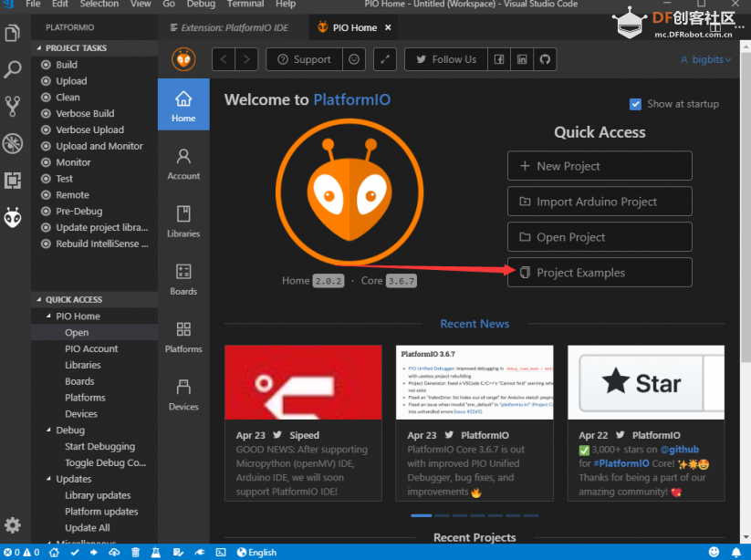Click the run task checklist icon in status bar
This screenshot has height=560, width=751.
178,553
